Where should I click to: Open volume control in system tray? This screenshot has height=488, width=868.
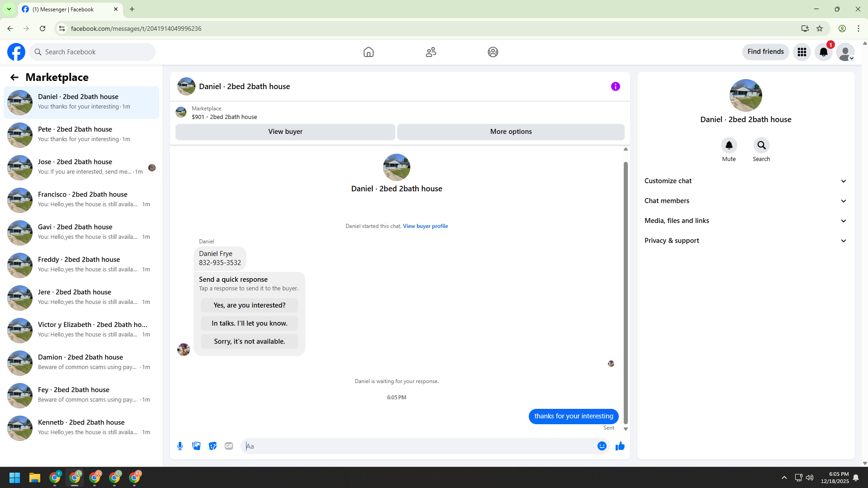coord(810,478)
